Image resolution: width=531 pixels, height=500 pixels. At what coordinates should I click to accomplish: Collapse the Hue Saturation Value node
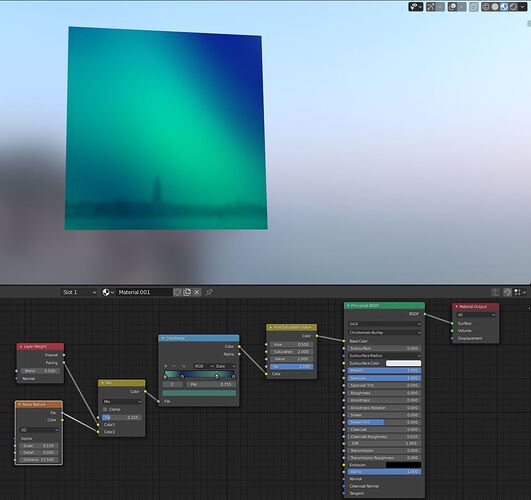pos(270,328)
